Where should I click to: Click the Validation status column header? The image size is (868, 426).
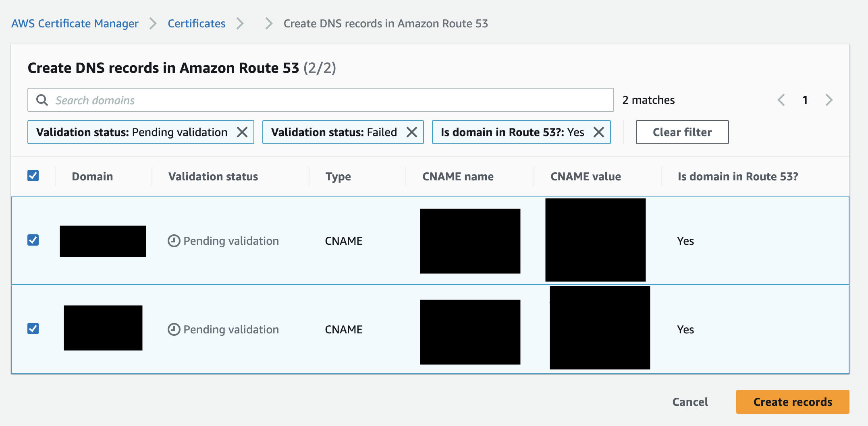point(213,176)
